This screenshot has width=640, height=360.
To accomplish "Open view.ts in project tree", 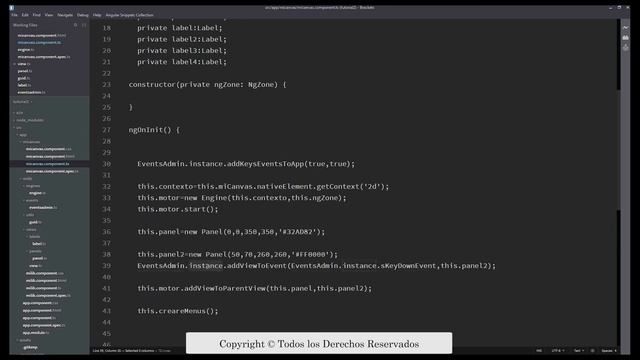I will [x=35, y=266].
